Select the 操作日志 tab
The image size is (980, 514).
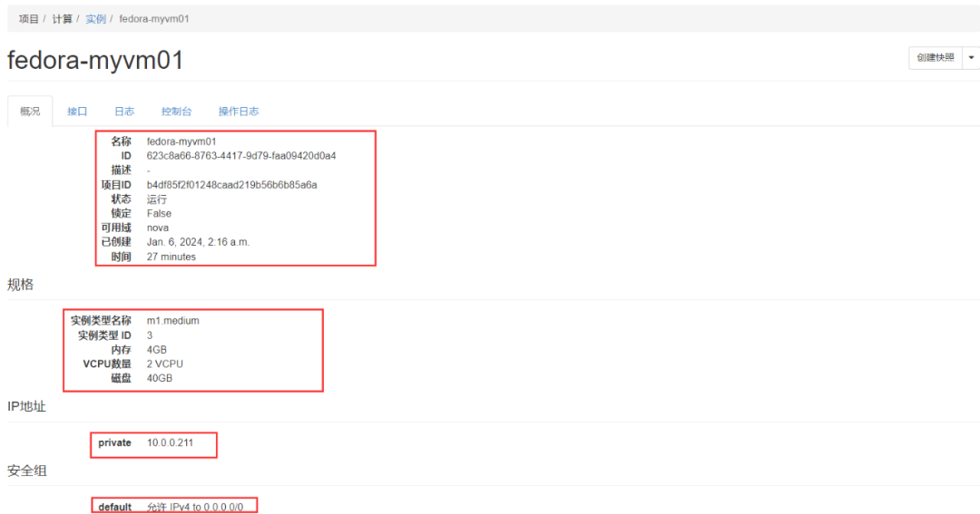[x=239, y=112]
